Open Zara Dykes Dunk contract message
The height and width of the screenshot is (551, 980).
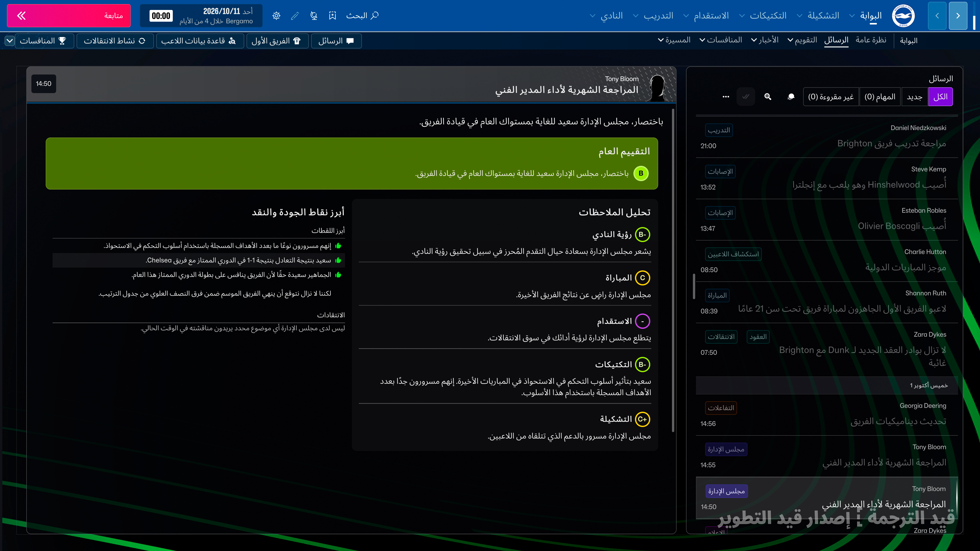[826, 350]
